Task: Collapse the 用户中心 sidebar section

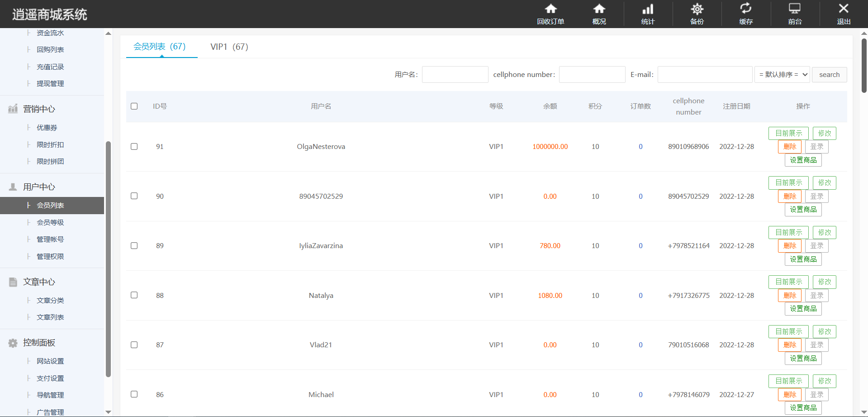Action: [x=39, y=187]
